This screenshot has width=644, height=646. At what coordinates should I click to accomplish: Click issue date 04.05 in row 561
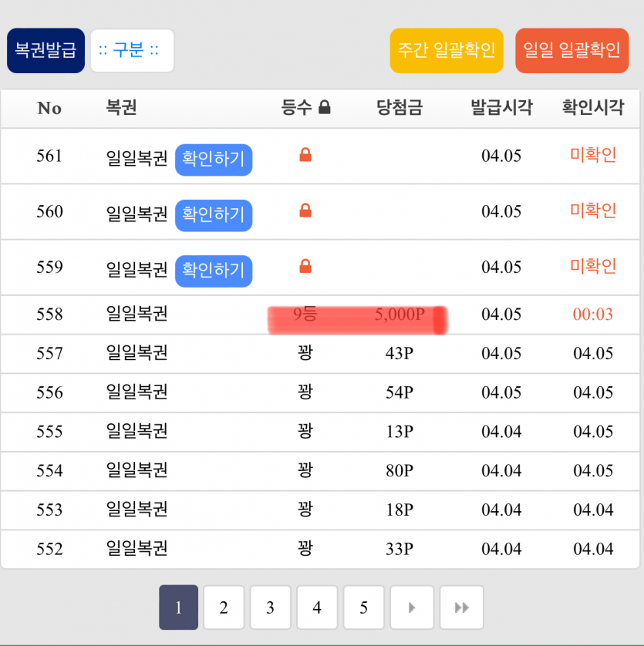501,156
